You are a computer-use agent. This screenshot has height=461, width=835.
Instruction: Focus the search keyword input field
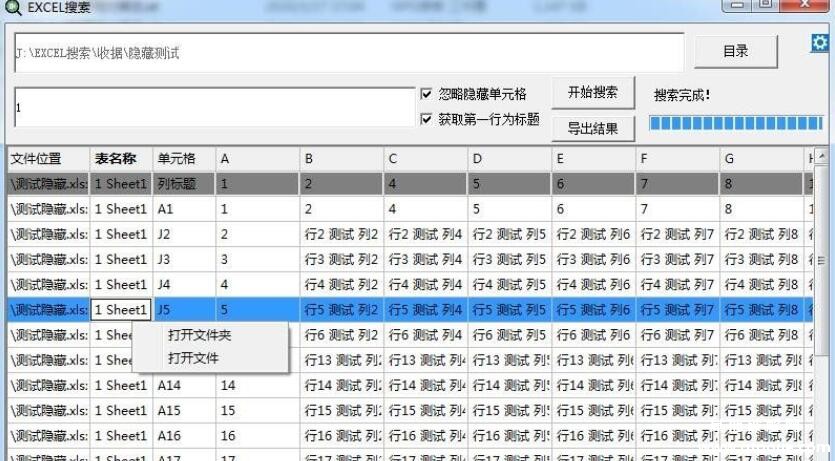click(x=215, y=108)
